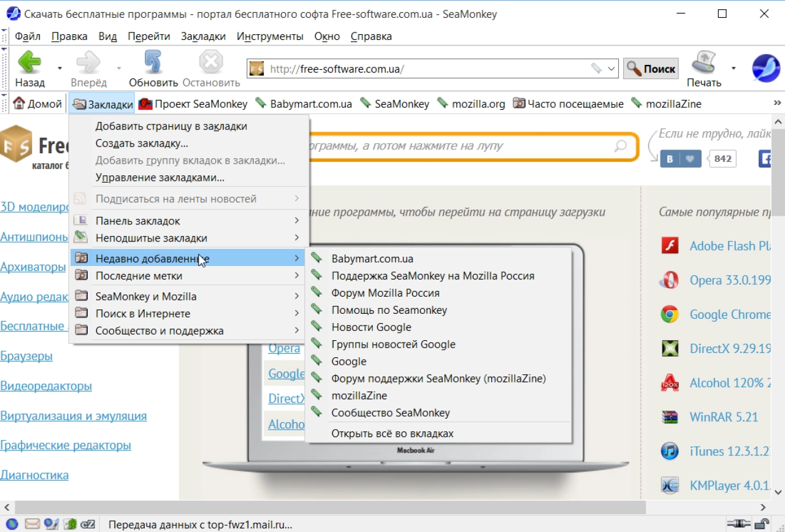
Task: Show more bookmarks toolbar chevron
Action: coord(778,103)
